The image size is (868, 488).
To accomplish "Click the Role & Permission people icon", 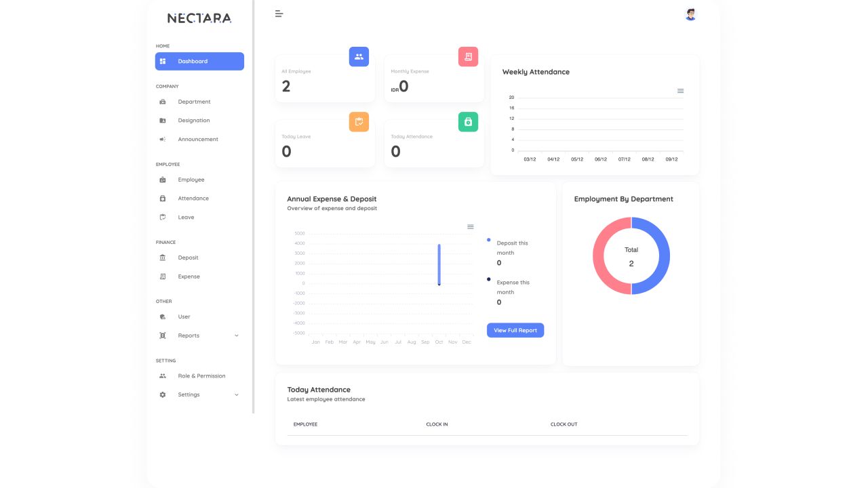I will click(x=163, y=375).
